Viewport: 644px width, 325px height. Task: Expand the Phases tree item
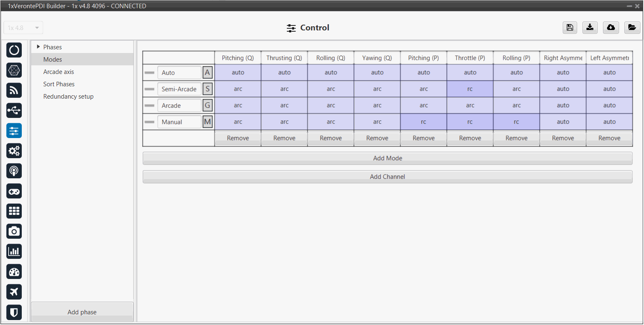coord(39,47)
